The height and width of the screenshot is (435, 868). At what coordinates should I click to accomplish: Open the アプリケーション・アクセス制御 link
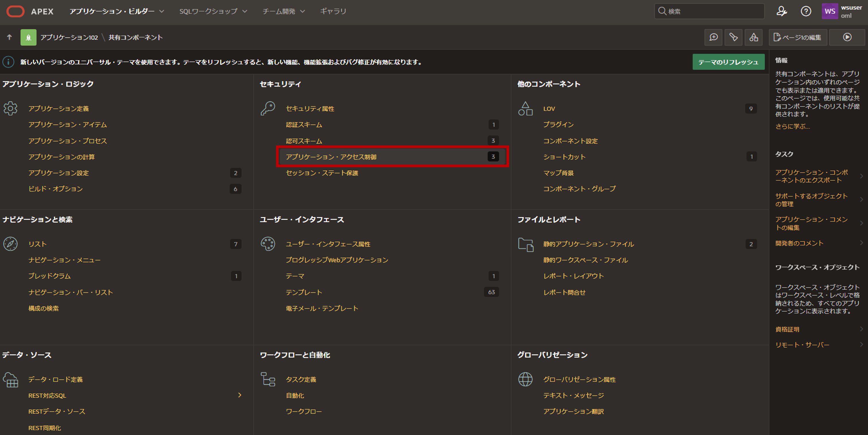[331, 157]
